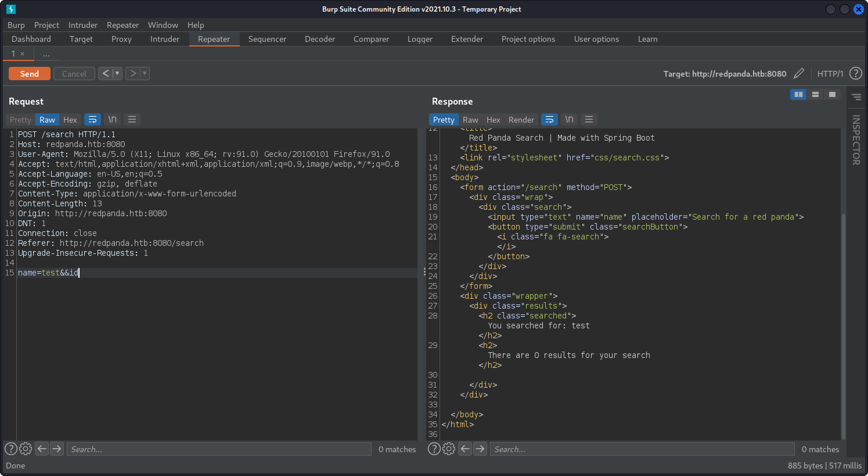Click Response pane vertical scrollbar
The image size is (868, 476).
coord(843,325)
